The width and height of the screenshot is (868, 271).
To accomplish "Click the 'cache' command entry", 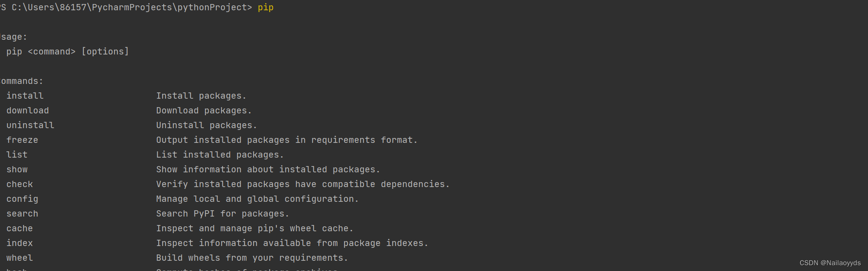I will point(20,228).
